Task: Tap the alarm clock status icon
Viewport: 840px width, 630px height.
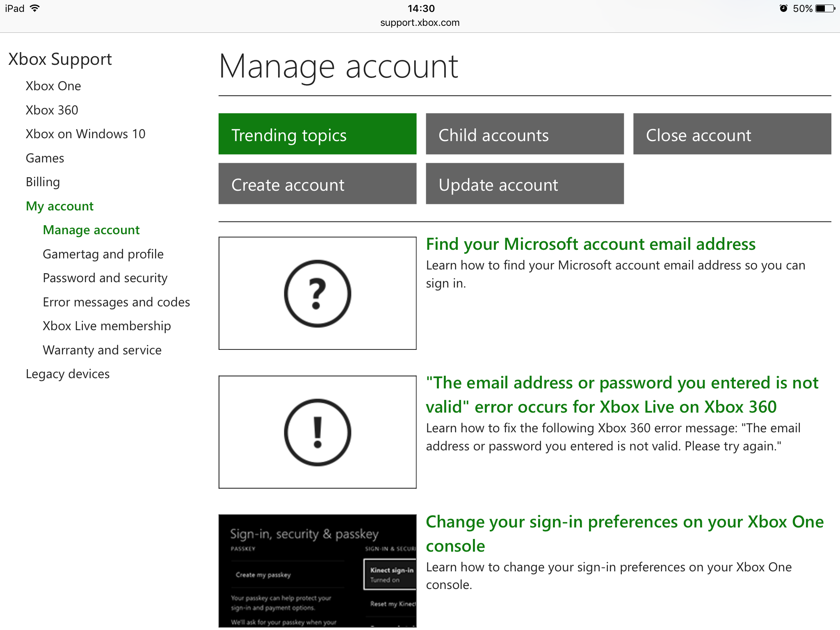Action: tap(783, 8)
